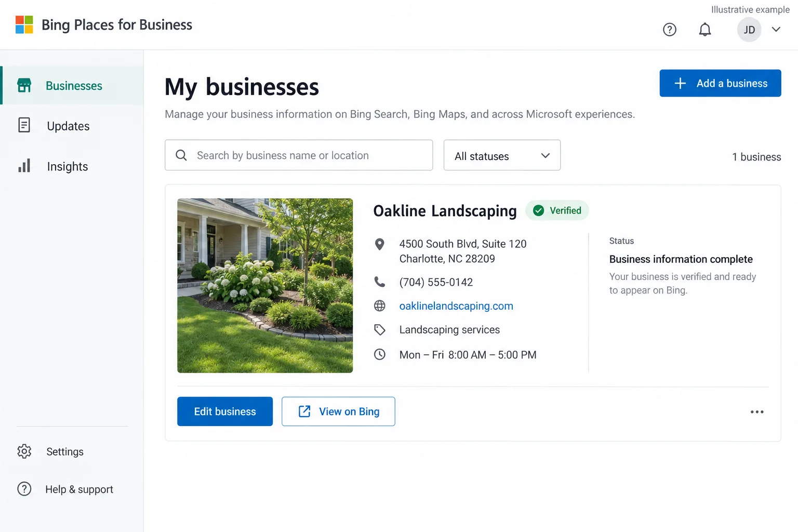Viewport: 798px width, 532px height.
Task: Click the 'Landscaping services' category text
Action: click(449, 330)
